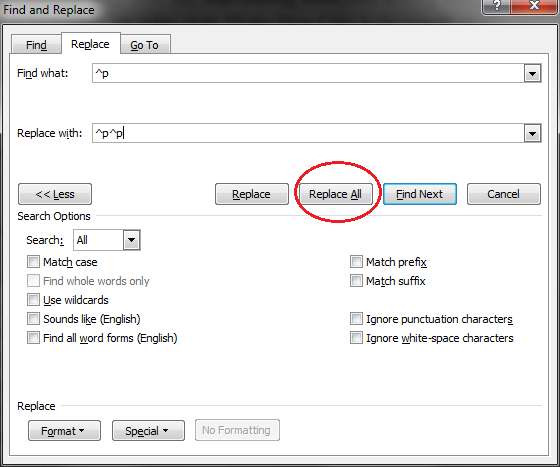Open the Search direction All dropdown
Screen dimensions: 560x467
click(x=131, y=240)
